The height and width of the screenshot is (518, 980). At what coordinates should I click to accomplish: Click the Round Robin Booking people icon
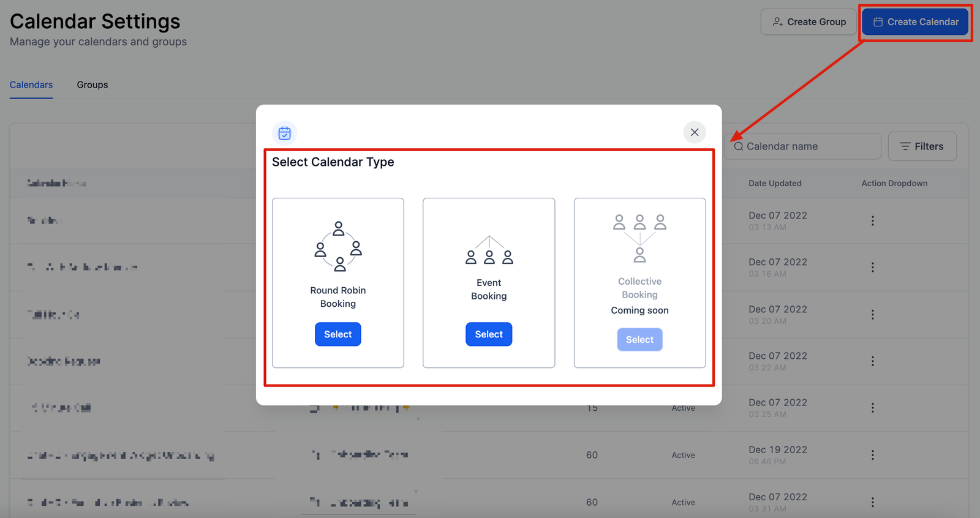[338, 246]
